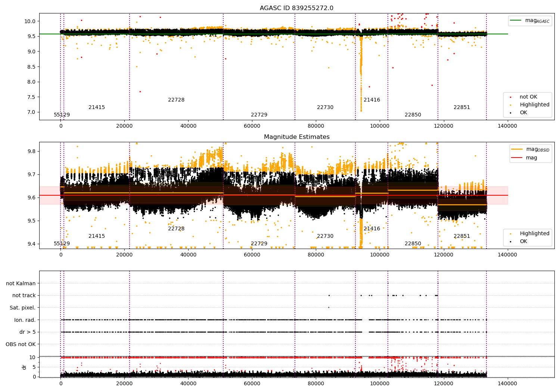Click the "not track" row label

(x=24, y=296)
